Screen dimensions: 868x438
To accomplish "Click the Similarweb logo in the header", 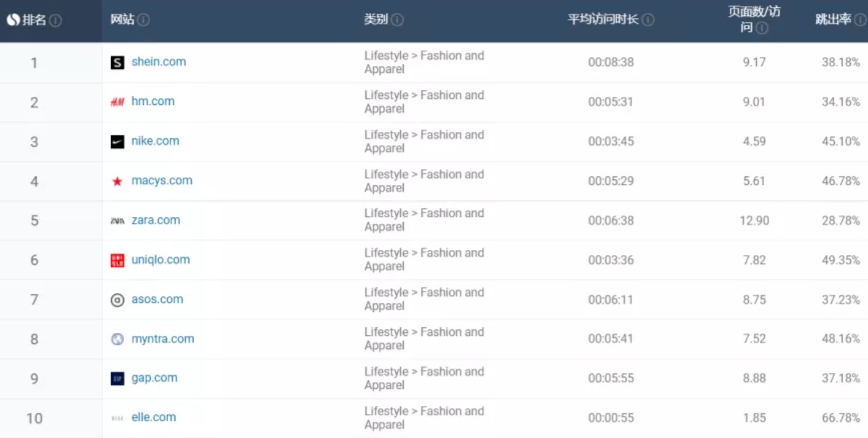I will coord(14,20).
